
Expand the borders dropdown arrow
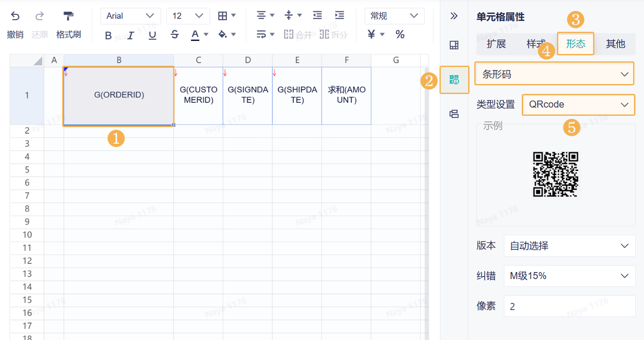(x=234, y=16)
